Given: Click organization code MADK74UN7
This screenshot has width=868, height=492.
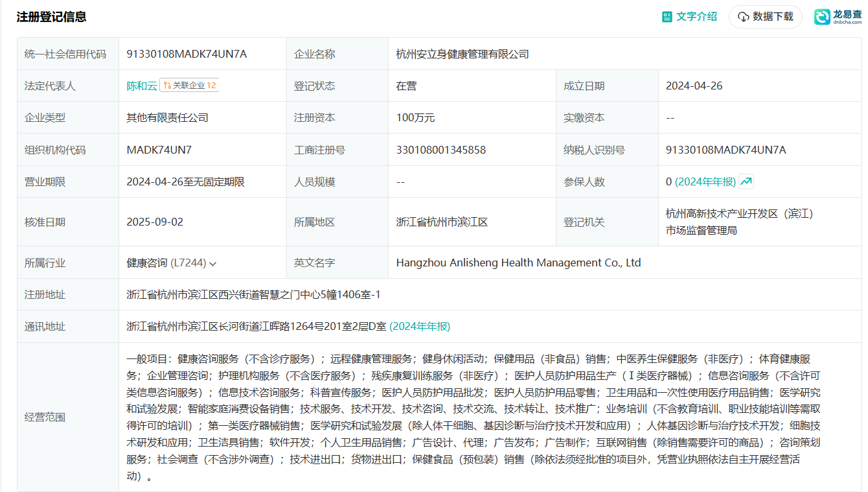Looking at the screenshot, I should pyautogui.click(x=159, y=150).
